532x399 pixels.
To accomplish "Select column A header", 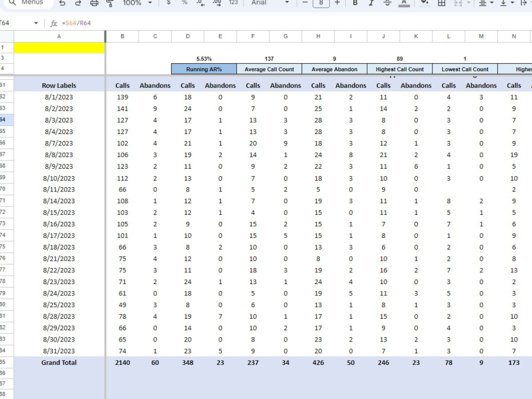I will (x=59, y=36).
